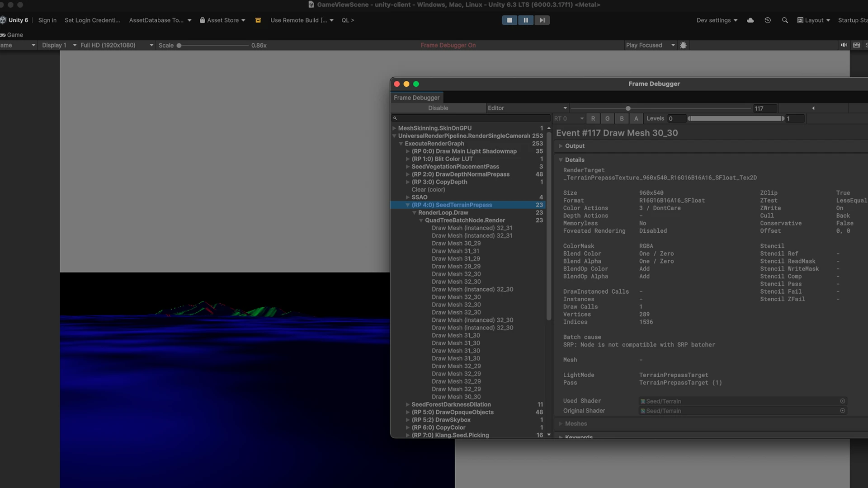Expand the SSAO tree node

tap(407, 197)
